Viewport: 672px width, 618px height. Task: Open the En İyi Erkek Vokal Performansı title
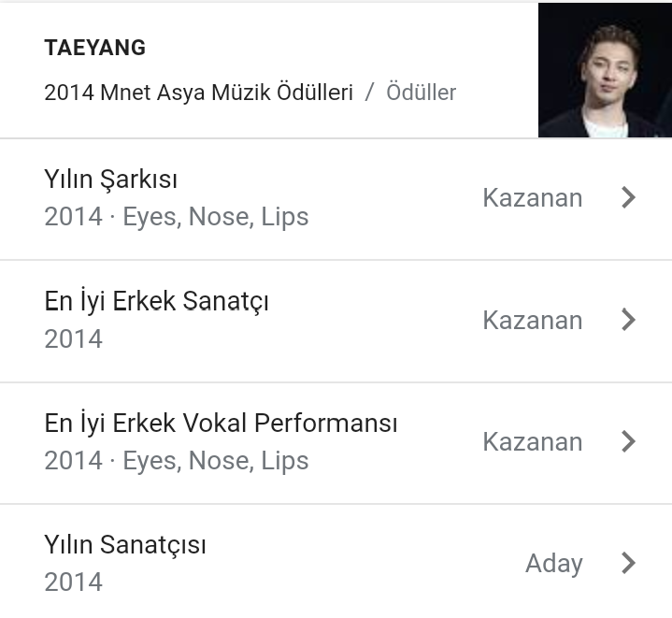(221, 423)
